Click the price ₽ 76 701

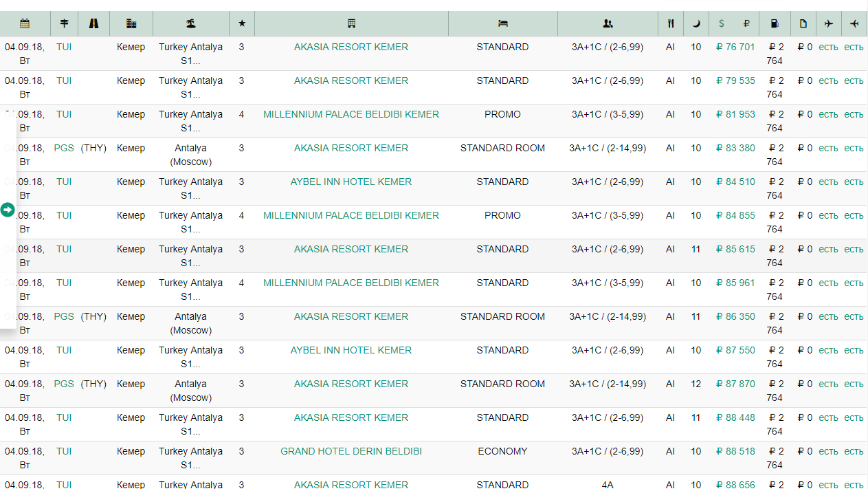click(735, 47)
